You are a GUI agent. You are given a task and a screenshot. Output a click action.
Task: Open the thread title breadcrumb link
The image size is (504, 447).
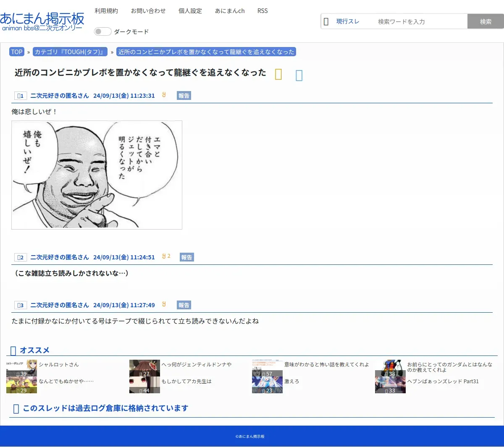tap(206, 52)
